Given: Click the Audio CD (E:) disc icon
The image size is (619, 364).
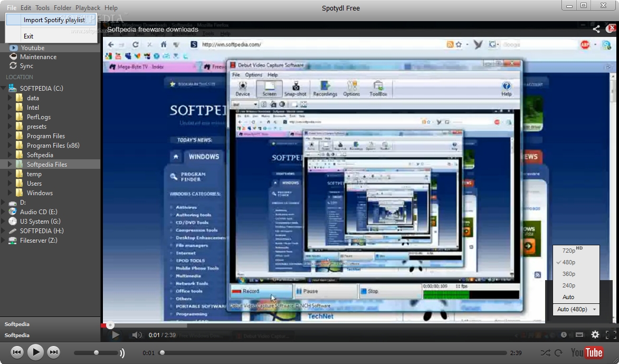Looking at the screenshot, I should click(x=13, y=212).
